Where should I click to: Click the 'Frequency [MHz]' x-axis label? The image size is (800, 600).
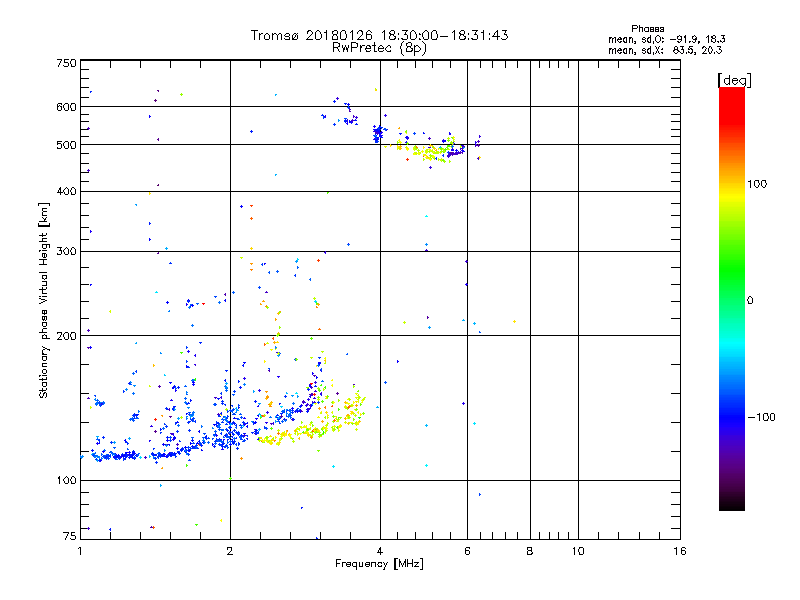click(379, 564)
